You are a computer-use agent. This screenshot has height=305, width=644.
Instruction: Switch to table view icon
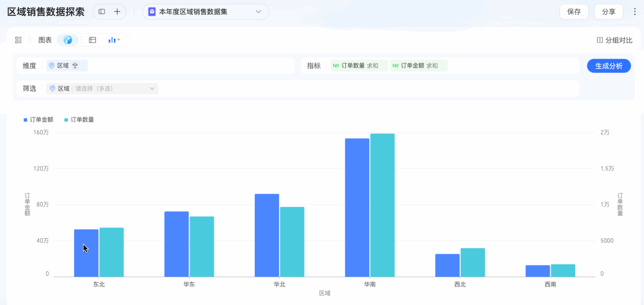(92, 40)
